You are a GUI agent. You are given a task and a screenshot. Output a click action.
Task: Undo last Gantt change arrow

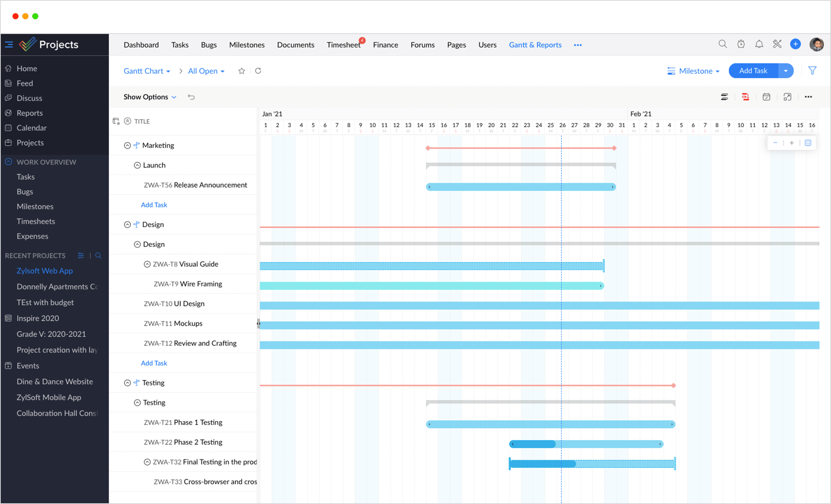[192, 97]
